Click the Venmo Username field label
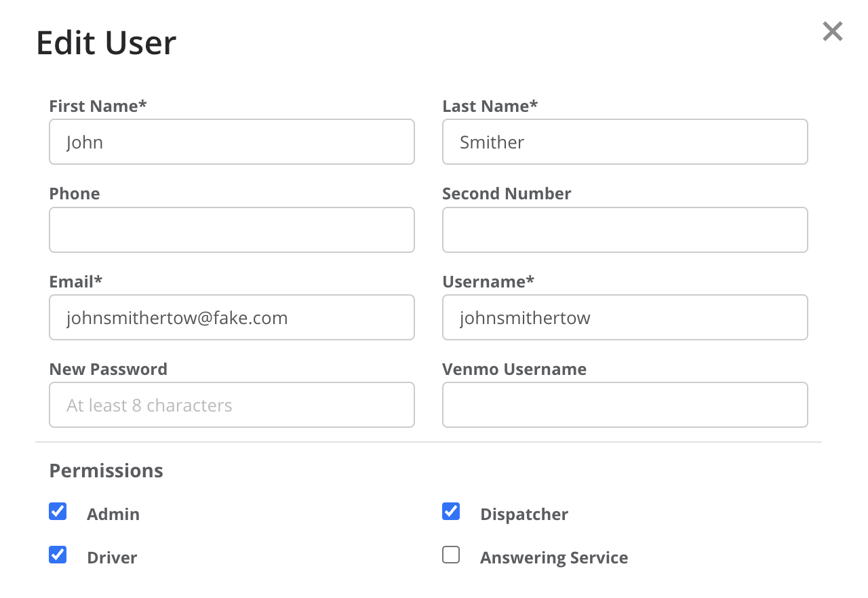The image size is (868, 598). [x=515, y=369]
